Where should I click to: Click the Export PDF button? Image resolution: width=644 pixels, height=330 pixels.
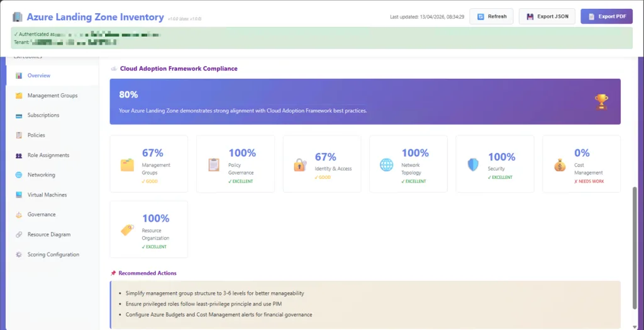coord(606,16)
